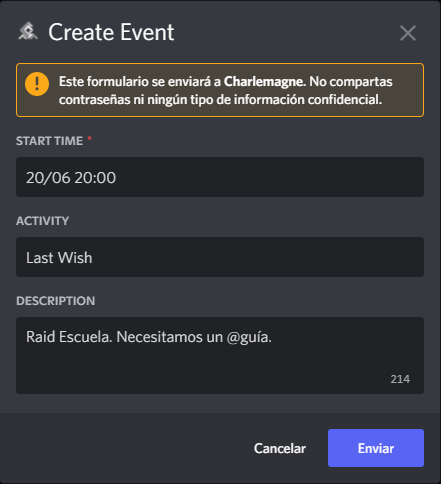Click the Cancelar button
The image size is (441, 484).
[x=280, y=448]
